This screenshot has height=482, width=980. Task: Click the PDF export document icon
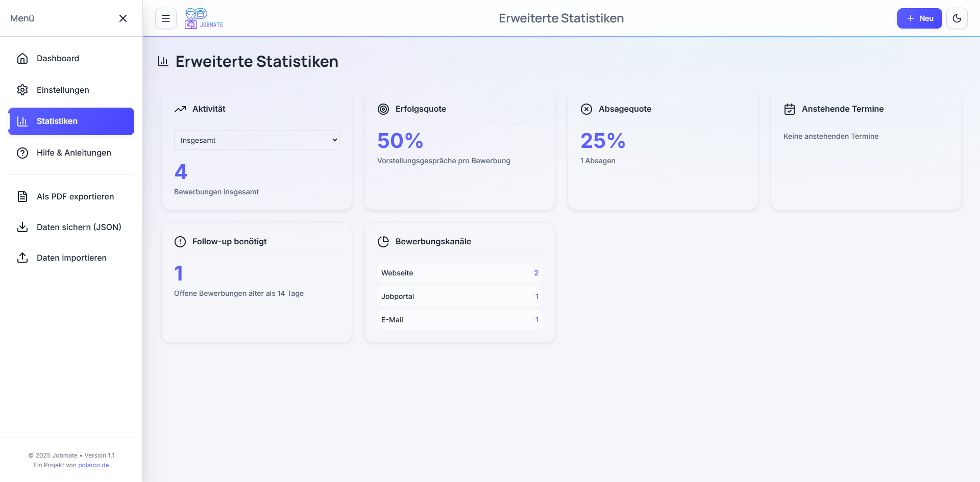pyautogui.click(x=22, y=196)
